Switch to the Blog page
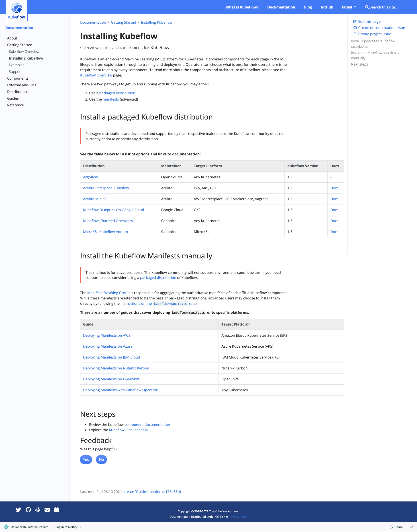Screen dimensions: 417x532 coord(308,7)
